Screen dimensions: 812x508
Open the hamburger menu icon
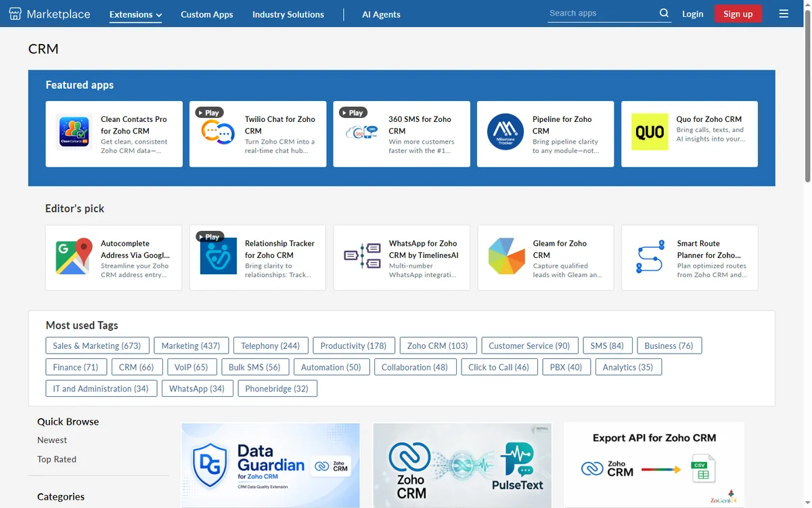click(x=784, y=14)
